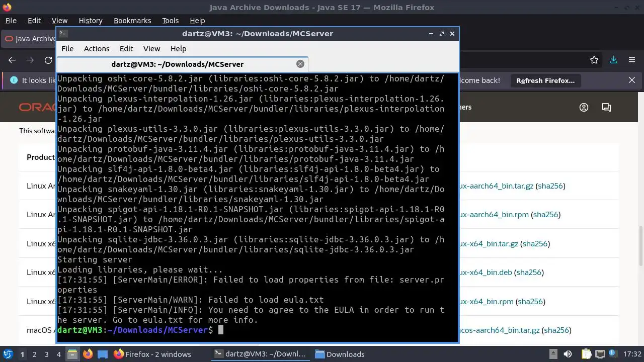Open Firefox History menu
Screen dimensions: 644x362
[91, 21]
